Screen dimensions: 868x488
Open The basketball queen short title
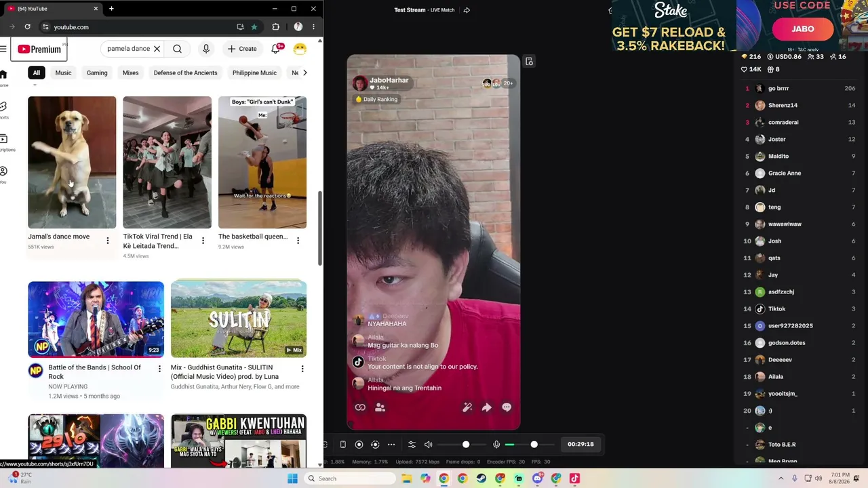point(253,237)
